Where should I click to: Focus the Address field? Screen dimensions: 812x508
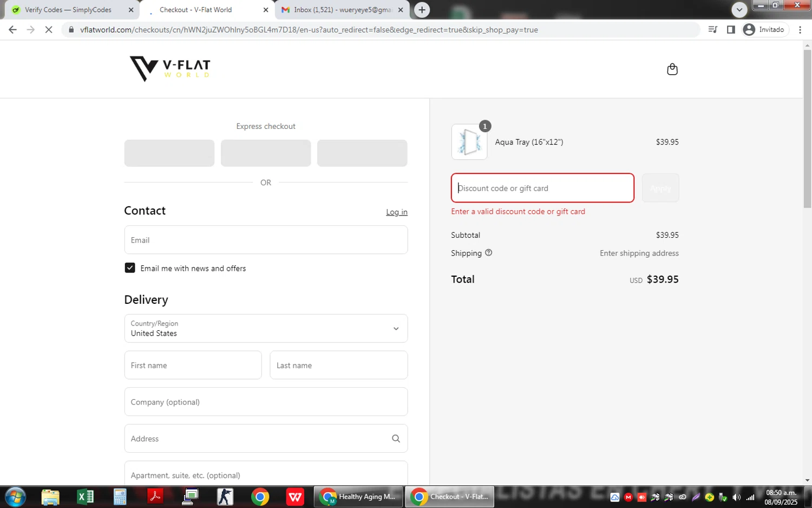(266, 439)
